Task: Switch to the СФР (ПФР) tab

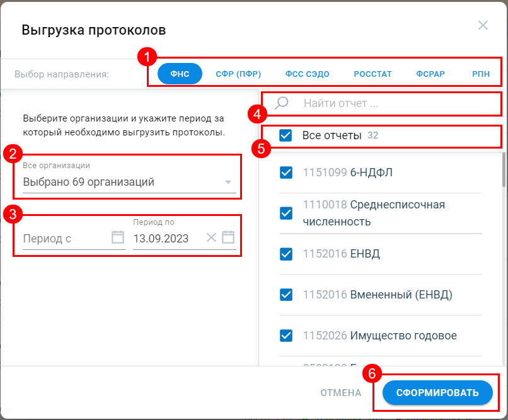Action: coord(238,74)
